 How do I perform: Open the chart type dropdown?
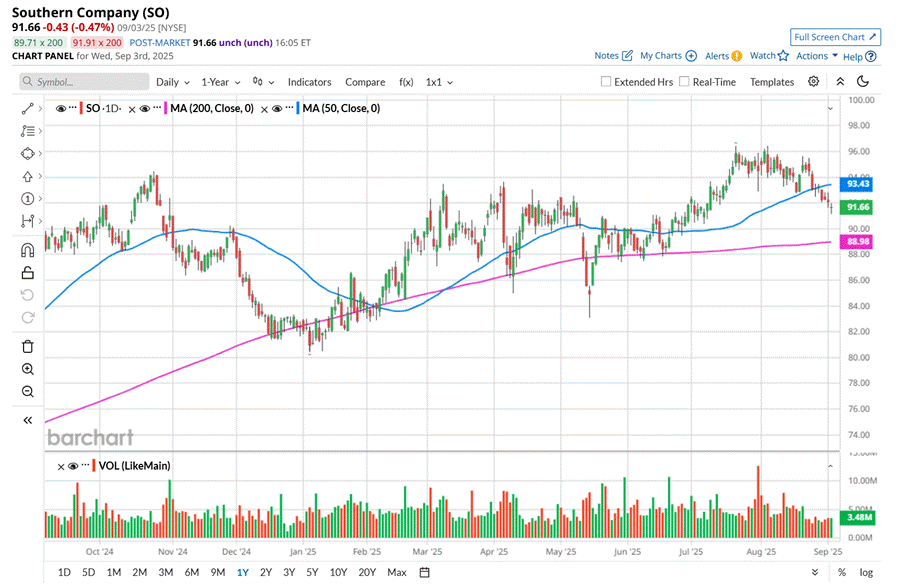(x=263, y=82)
